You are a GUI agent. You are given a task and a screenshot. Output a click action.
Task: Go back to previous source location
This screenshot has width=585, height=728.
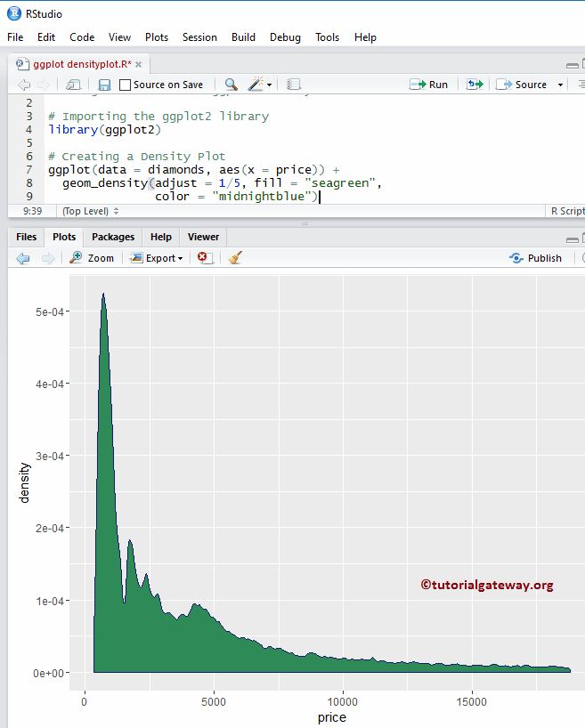(x=24, y=85)
